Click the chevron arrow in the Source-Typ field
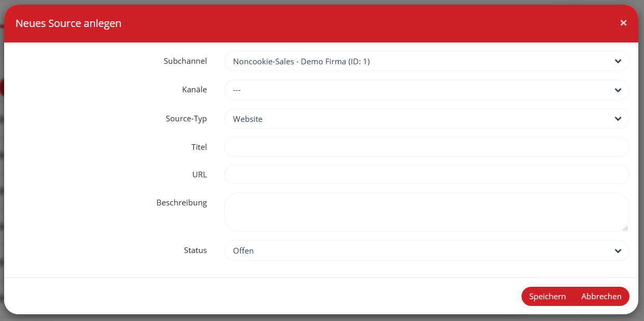 click(618, 119)
